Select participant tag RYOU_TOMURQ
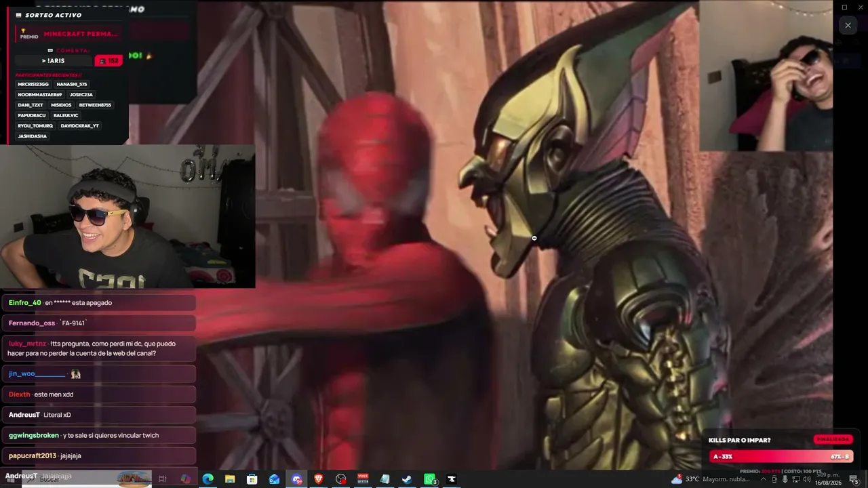This screenshot has width=868, height=488. [35, 126]
